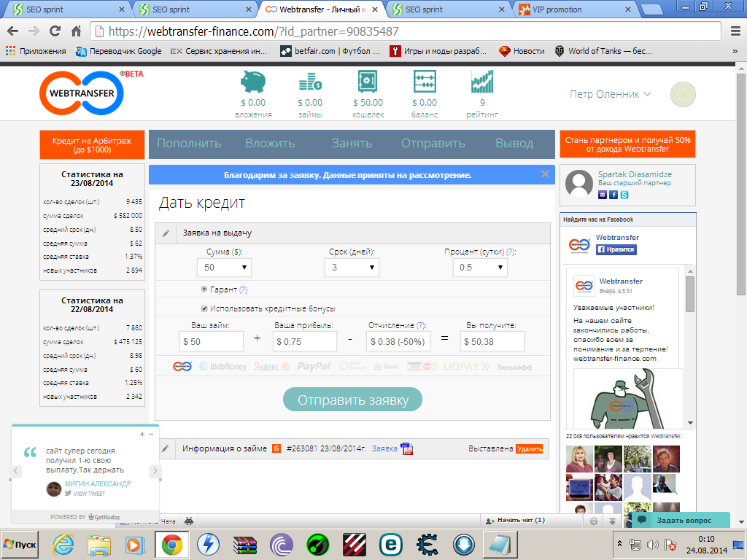This screenshot has width=747, height=560.
Task: Select the WebMoney payment logo
Action: [x=222, y=366]
